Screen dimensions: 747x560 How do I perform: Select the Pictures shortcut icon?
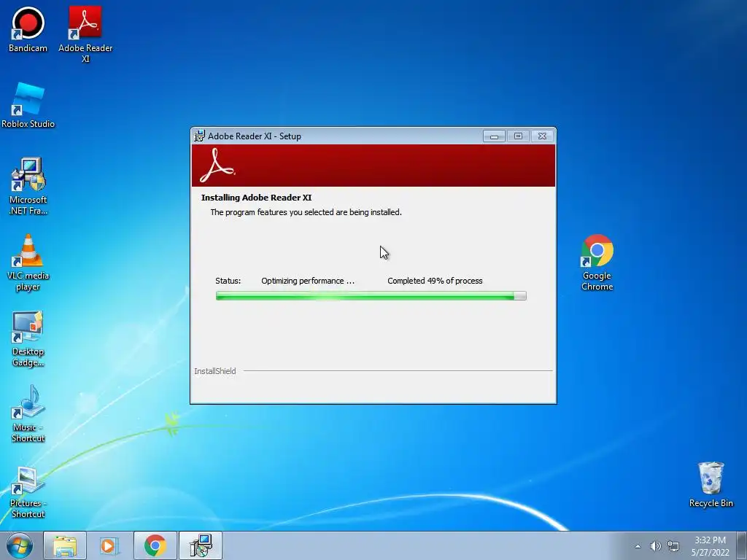click(x=28, y=492)
